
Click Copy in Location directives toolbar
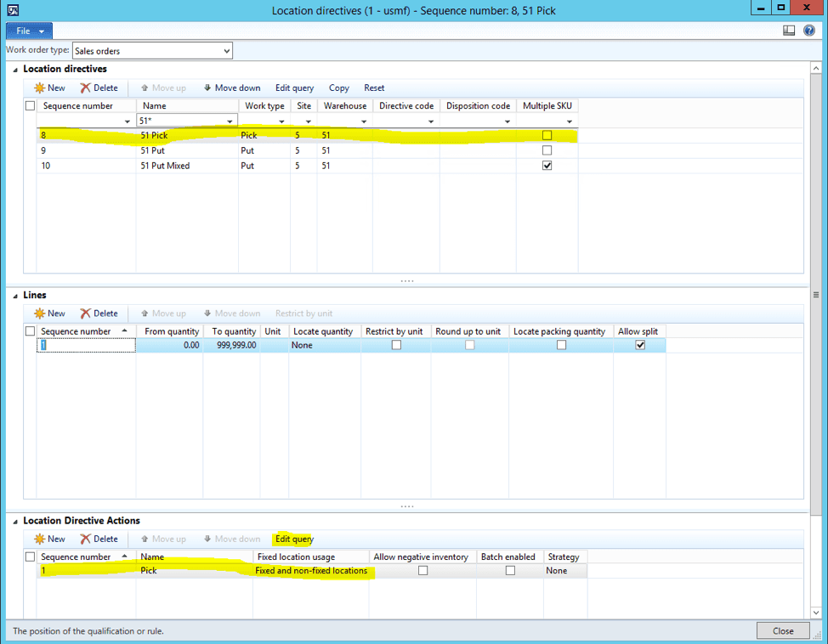click(x=339, y=88)
